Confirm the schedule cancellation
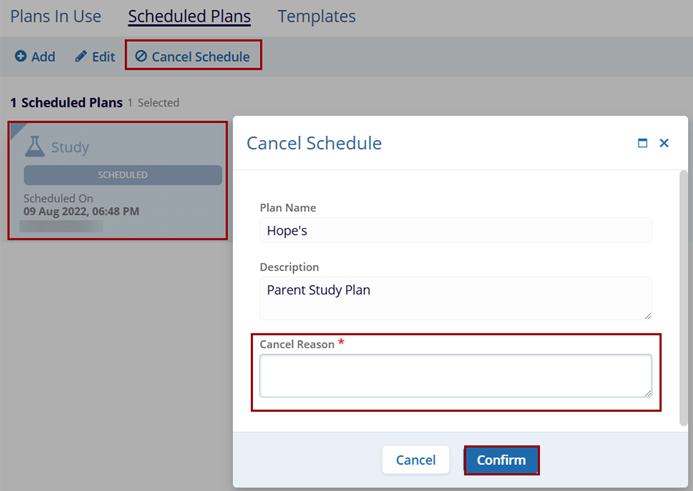This screenshot has height=491, width=693. tap(501, 460)
